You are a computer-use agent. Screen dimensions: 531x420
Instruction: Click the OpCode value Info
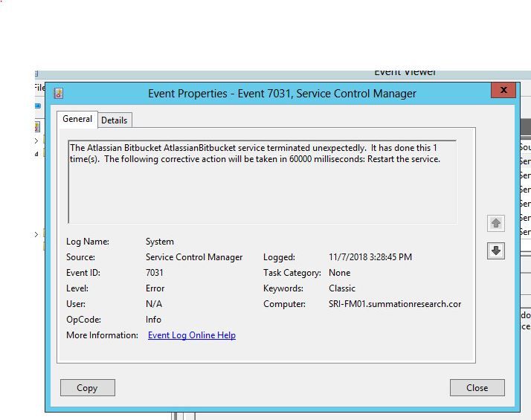point(153,320)
